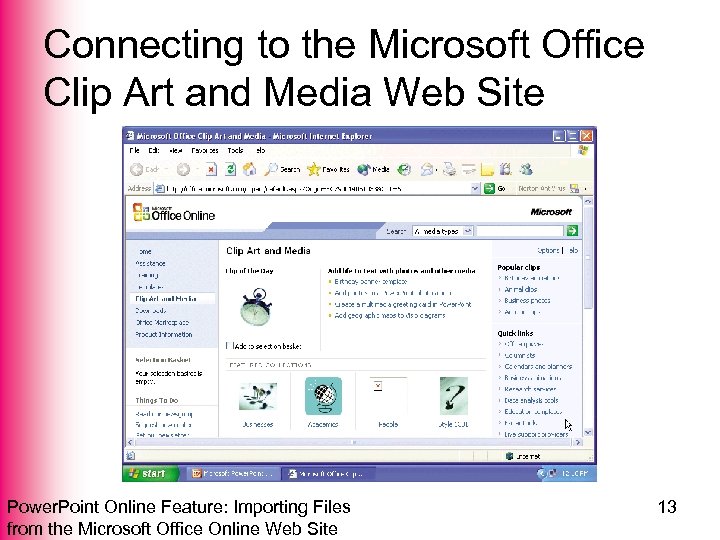
Task: Click the Windows Start button
Action: pos(151,473)
